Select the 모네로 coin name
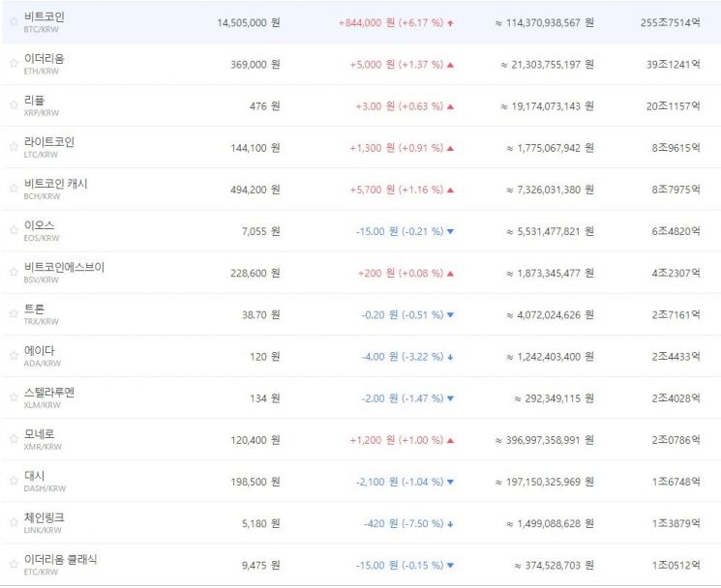Image resolution: width=721 pixels, height=588 pixels. pyautogui.click(x=39, y=434)
